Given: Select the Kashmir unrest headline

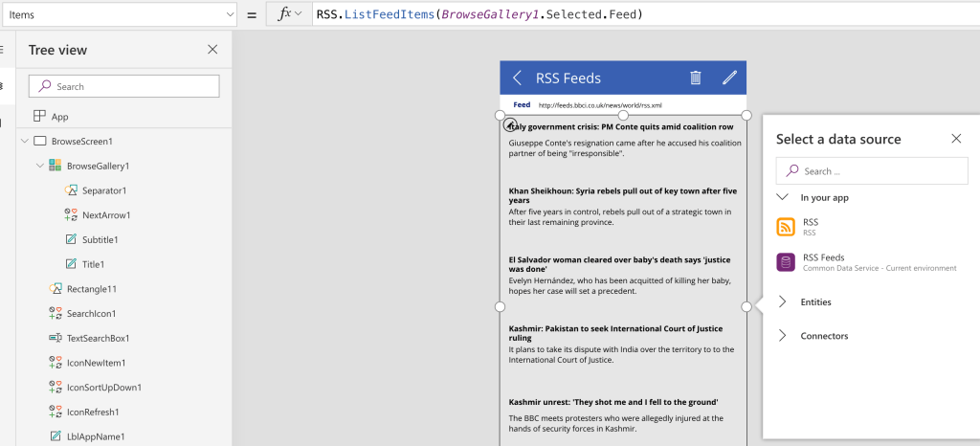Looking at the screenshot, I should click(613, 402).
